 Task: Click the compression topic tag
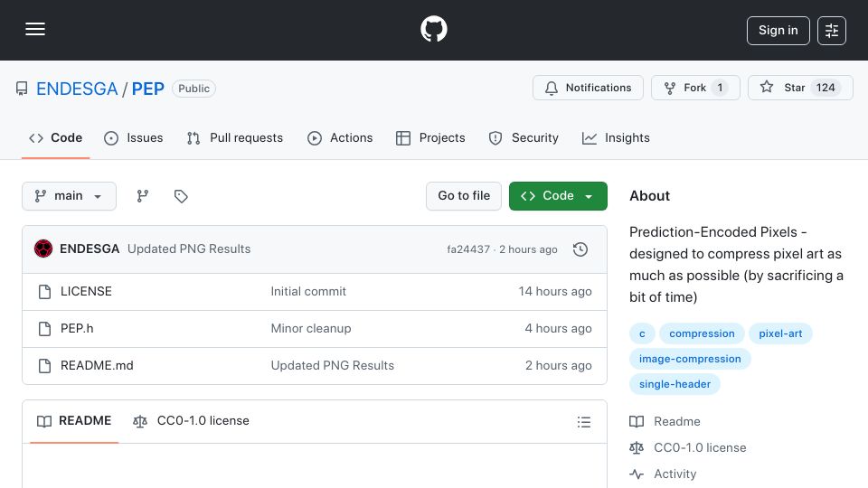(x=702, y=333)
